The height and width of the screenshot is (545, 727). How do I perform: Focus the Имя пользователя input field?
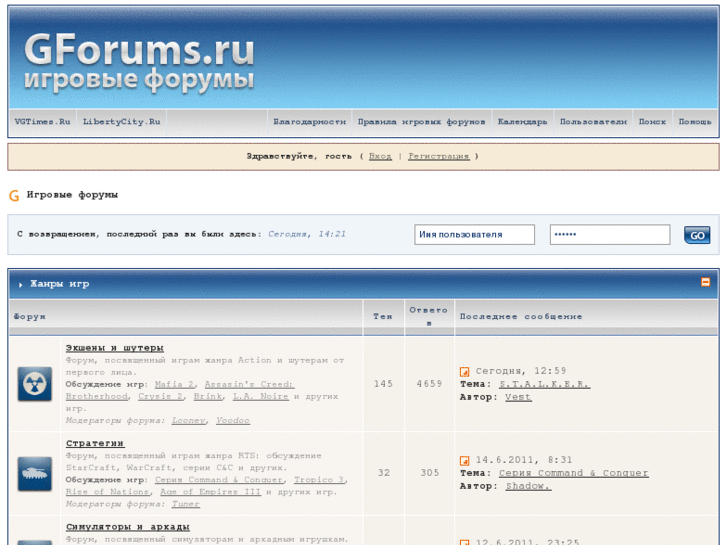pyautogui.click(x=474, y=235)
